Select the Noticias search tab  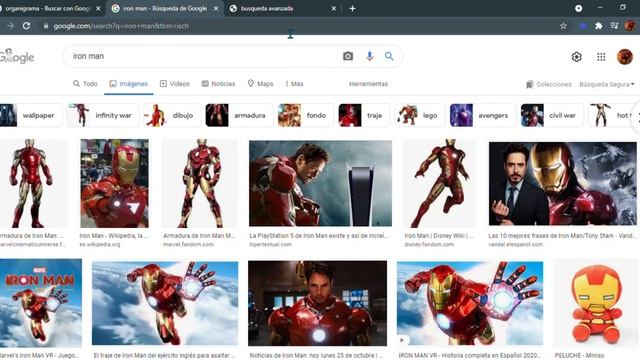[218, 84]
